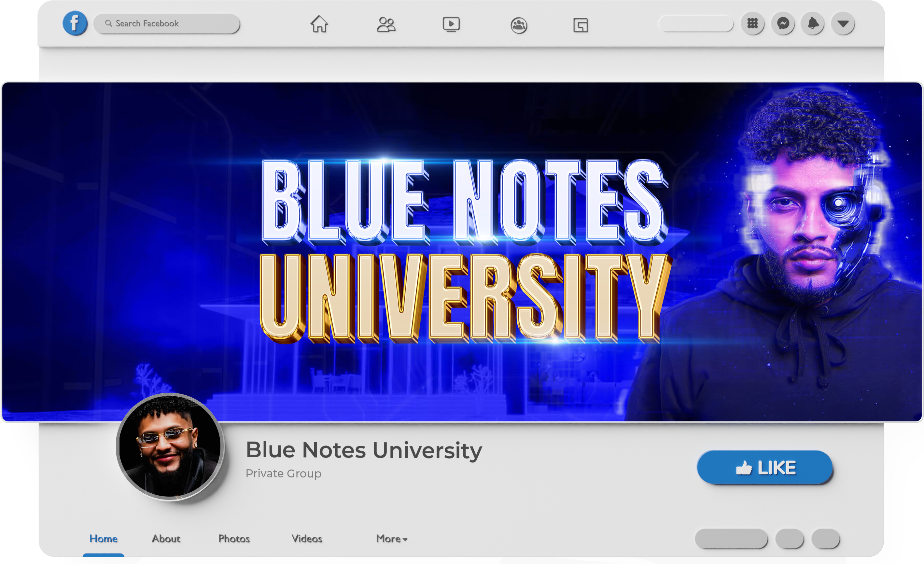Open the Home feed icon
This screenshot has height=564, width=924.
[319, 24]
